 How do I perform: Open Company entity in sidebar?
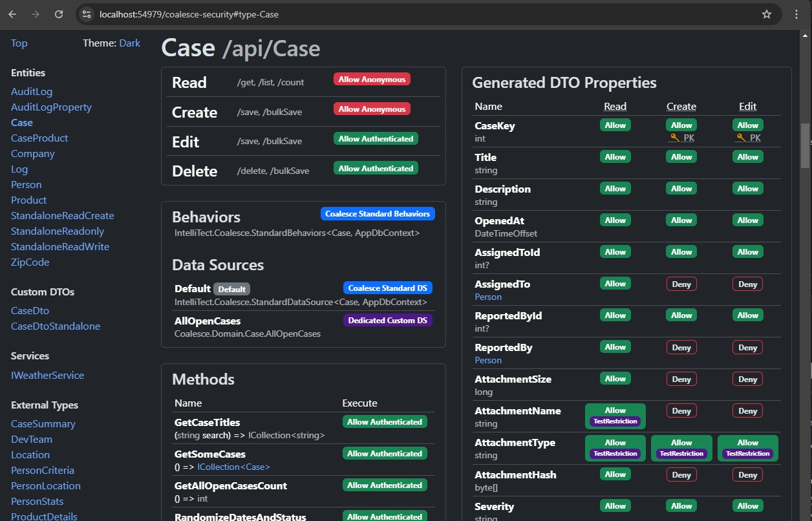click(33, 154)
